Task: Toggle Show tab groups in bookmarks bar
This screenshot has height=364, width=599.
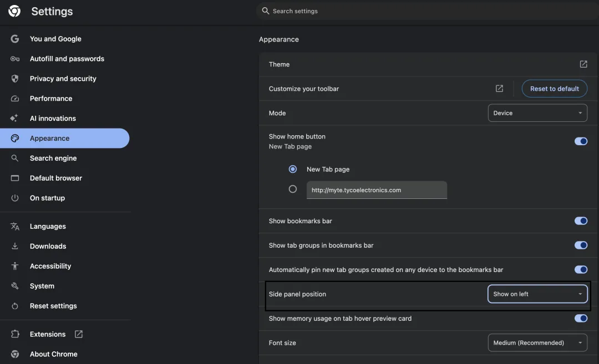Action: pos(581,245)
